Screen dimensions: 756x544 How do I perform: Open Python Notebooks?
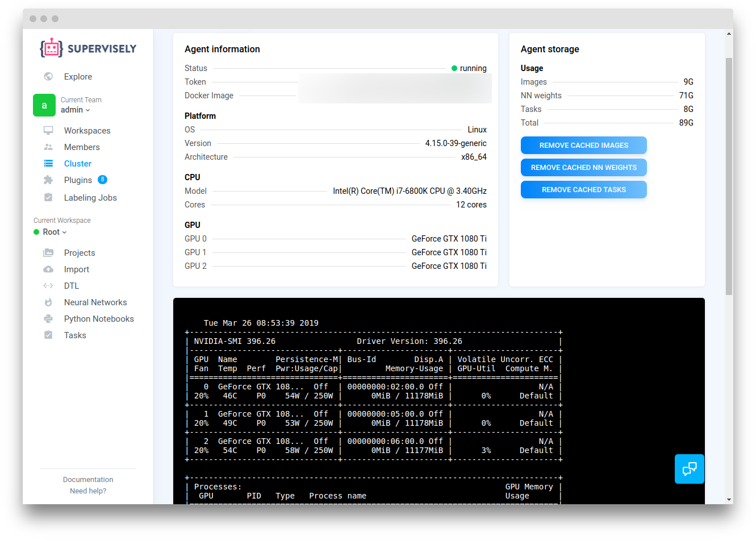tap(99, 319)
